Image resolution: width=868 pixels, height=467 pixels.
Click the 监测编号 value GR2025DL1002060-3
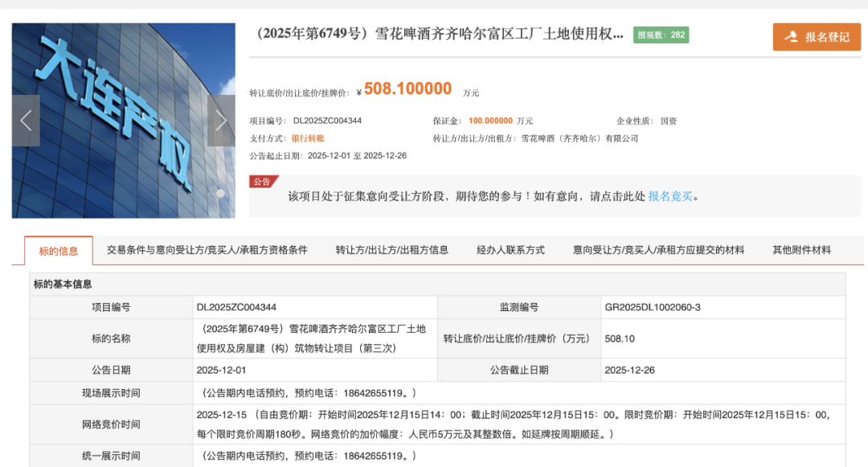click(x=652, y=307)
